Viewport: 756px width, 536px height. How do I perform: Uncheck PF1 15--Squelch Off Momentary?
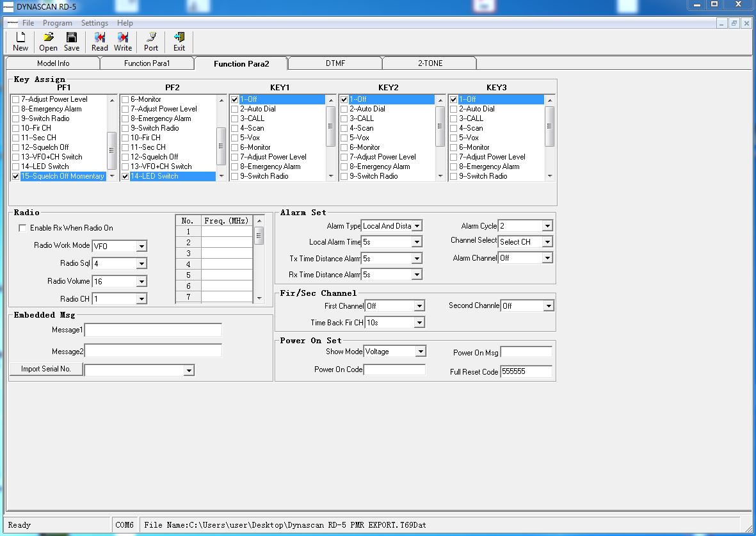[x=16, y=176]
